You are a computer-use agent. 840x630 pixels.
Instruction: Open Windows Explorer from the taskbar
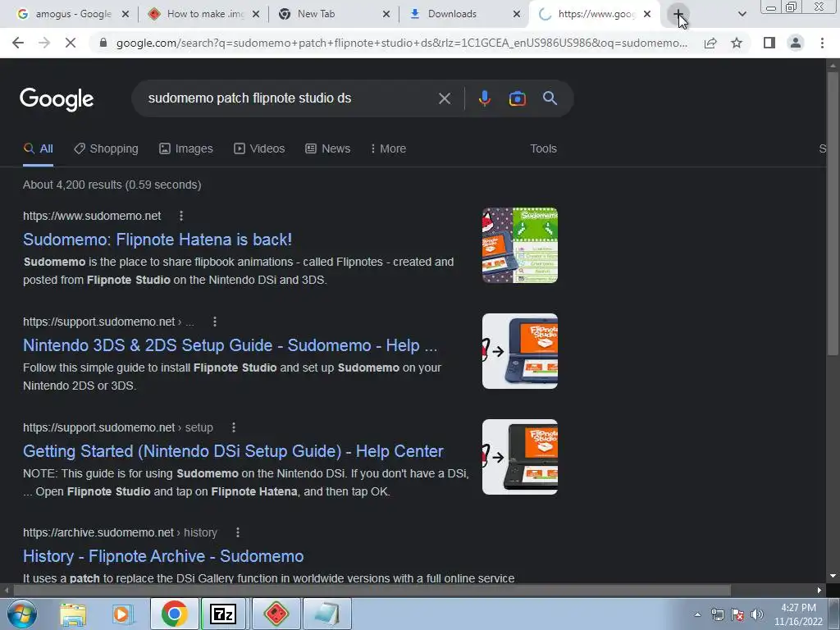[73, 614]
